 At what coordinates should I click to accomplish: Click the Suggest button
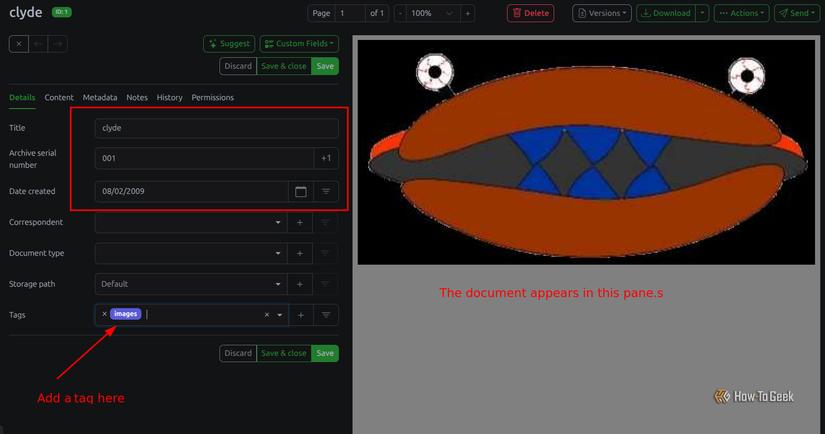(x=229, y=44)
